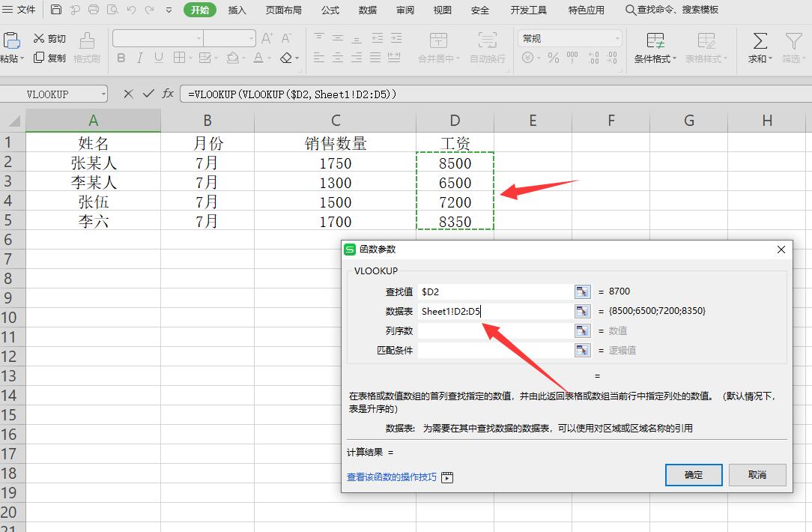Open the 查看该函数的操作技巧 link
The image size is (812, 532).
[390, 477]
